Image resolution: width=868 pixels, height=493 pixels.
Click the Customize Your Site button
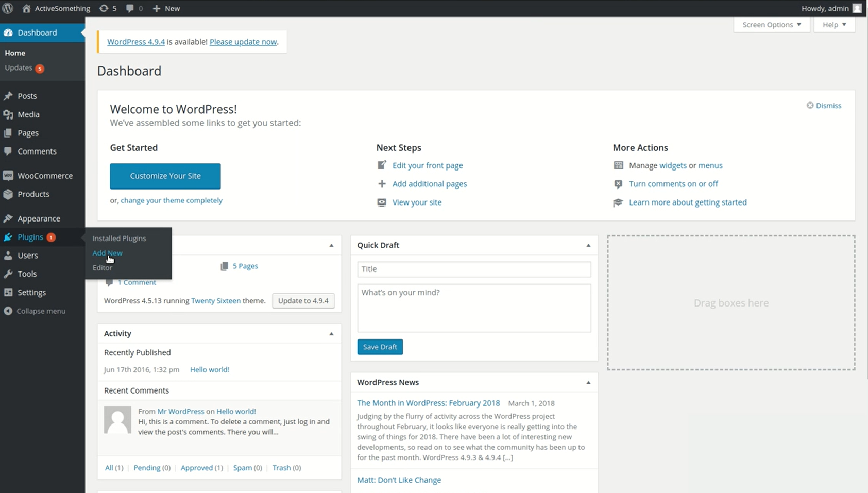[x=165, y=176]
